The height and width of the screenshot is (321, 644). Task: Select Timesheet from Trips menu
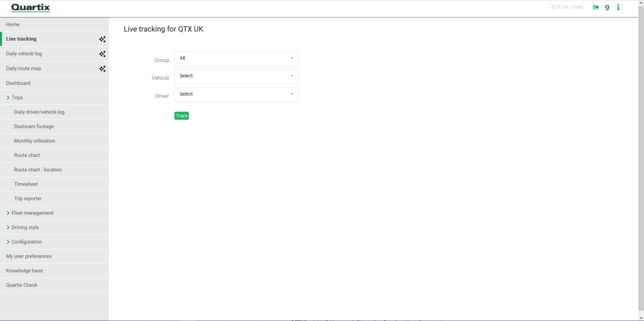(26, 184)
